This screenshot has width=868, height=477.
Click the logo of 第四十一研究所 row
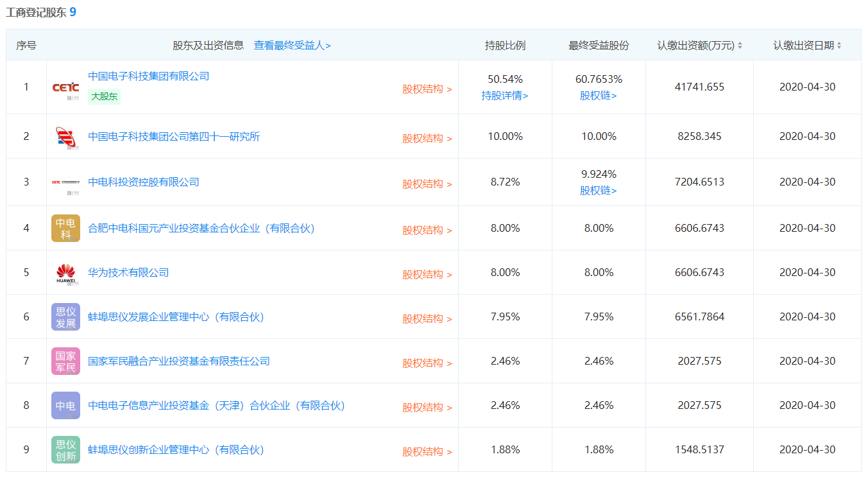click(65, 137)
